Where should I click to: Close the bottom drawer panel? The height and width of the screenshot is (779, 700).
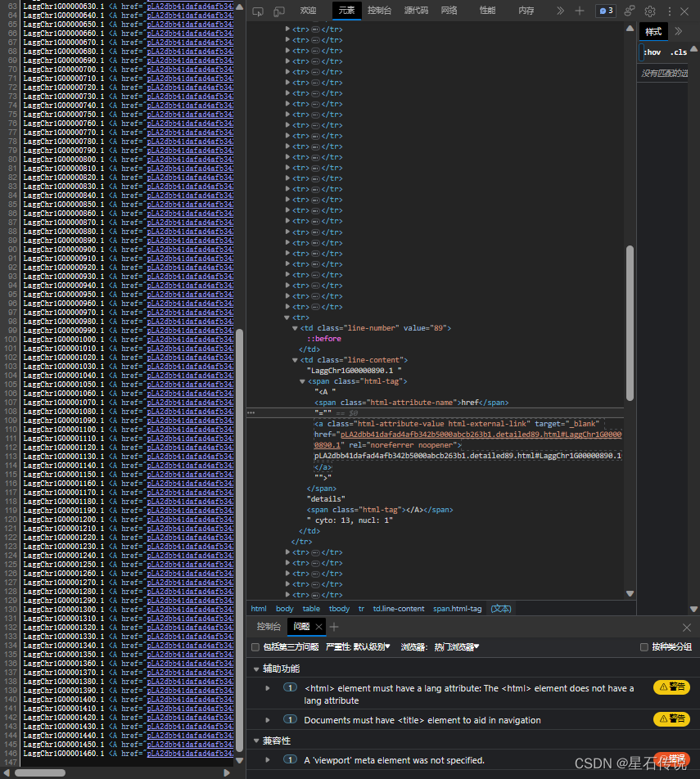click(x=687, y=628)
